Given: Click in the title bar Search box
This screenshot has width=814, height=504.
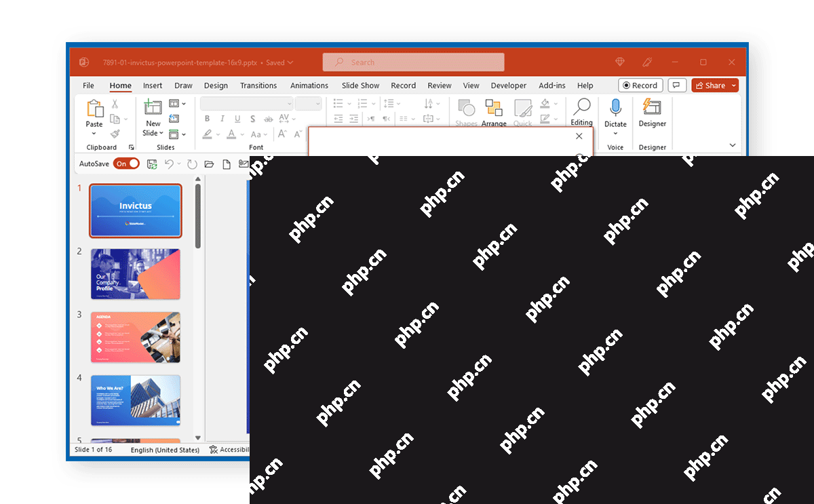Looking at the screenshot, I should point(413,62).
